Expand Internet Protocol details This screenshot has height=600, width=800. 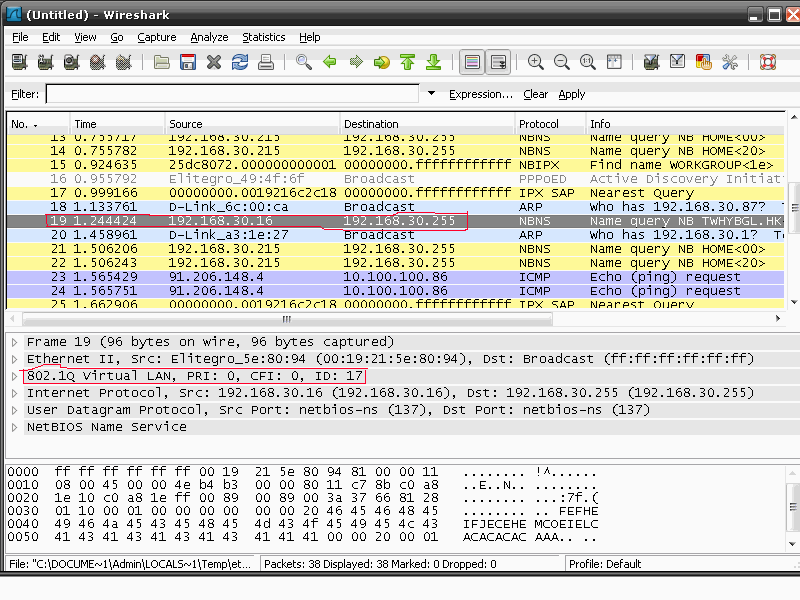tap(15, 393)
